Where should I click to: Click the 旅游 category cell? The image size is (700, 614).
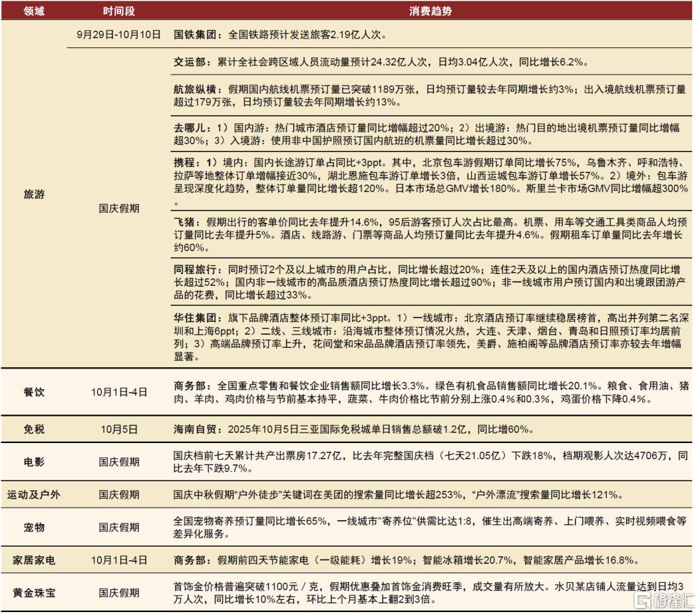tap(34, 194)
